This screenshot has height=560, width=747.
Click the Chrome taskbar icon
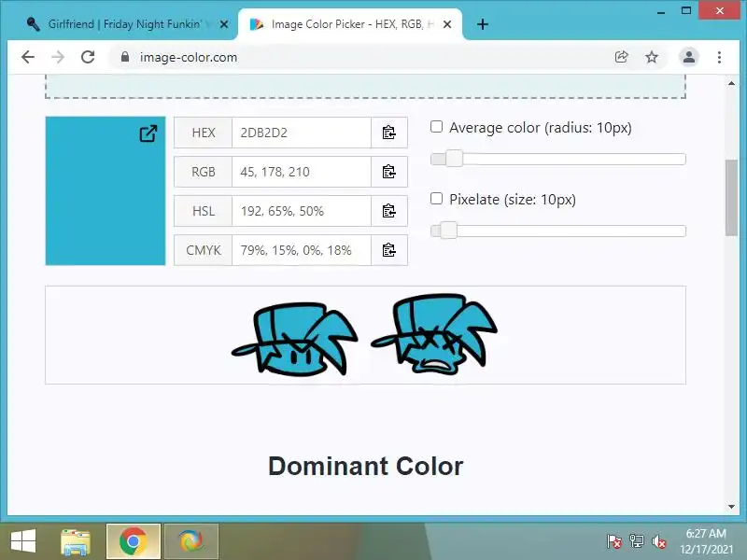click(133, 541)
